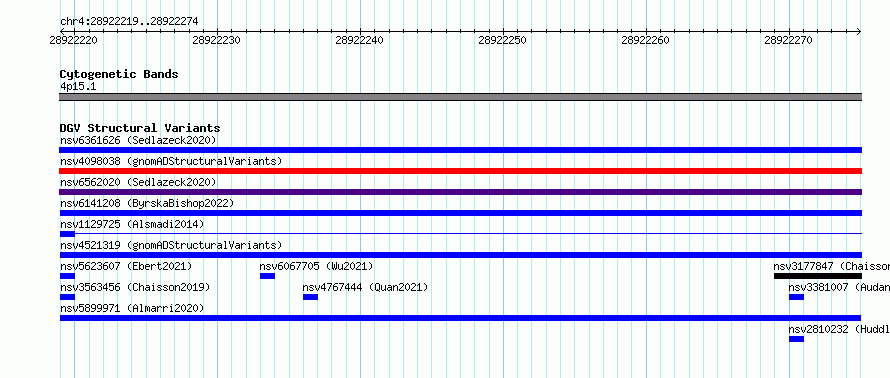Select the black nsv3177847 variant bar

[818, 276]
